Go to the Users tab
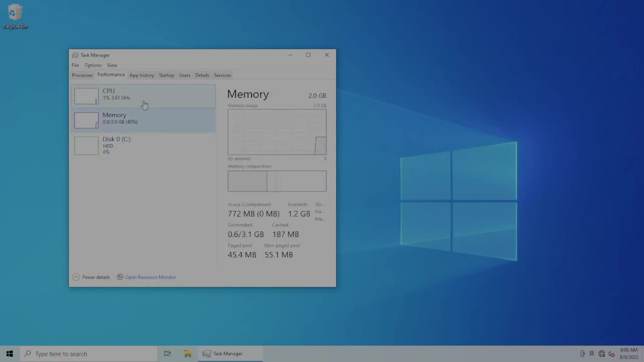 point(185,75)
